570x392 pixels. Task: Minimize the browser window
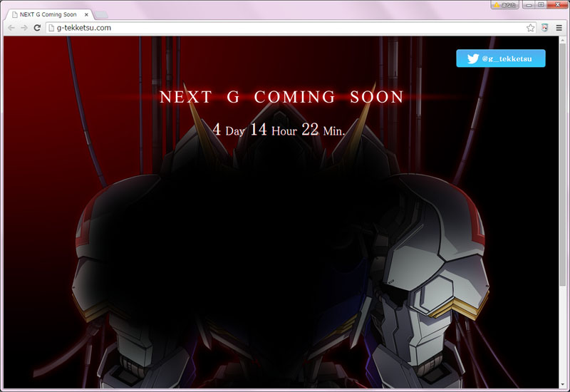tap(529, 4)
